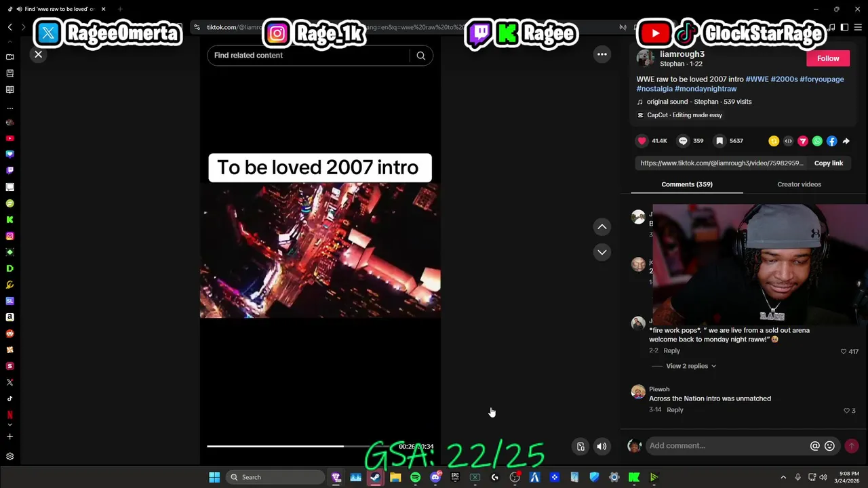Send to friends with the red paper-plane icon
The image size is (868, 488).
coord(803,141)
